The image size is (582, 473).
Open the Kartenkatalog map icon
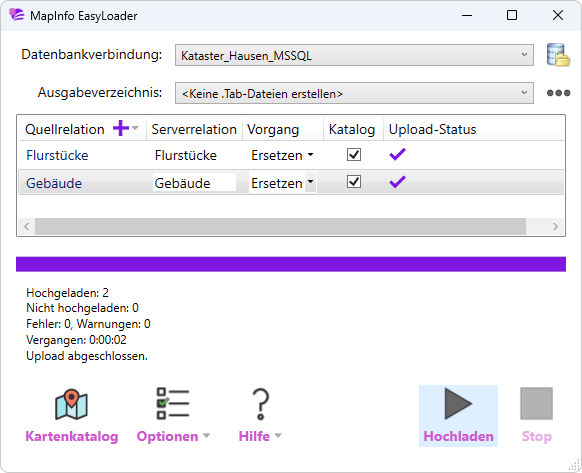(71, 404)
